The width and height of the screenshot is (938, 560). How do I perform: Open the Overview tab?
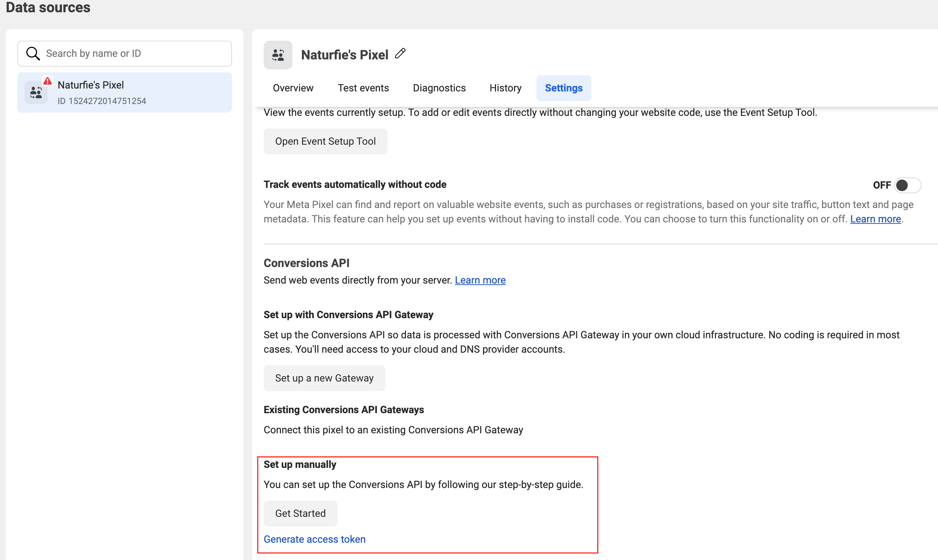(293, 88)
